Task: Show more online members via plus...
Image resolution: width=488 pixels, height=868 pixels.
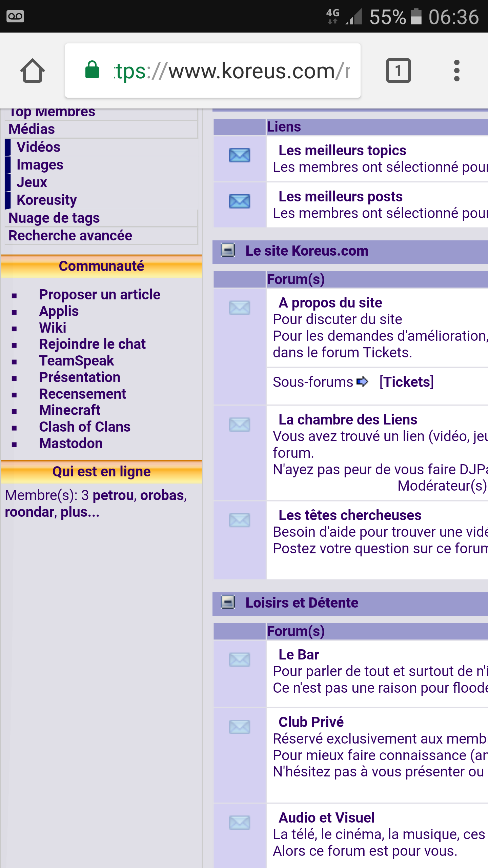Action: coord(80,512)
